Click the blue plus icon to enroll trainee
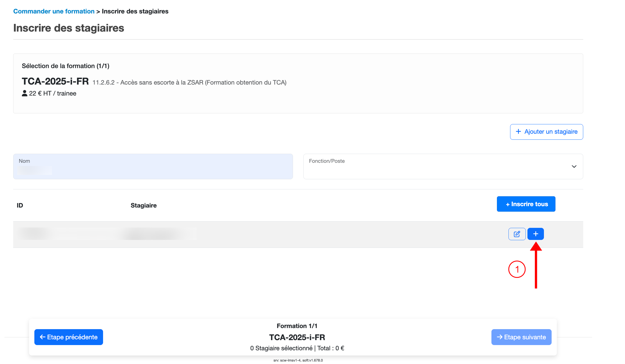 pyautogui.click(x=536, y=234)
